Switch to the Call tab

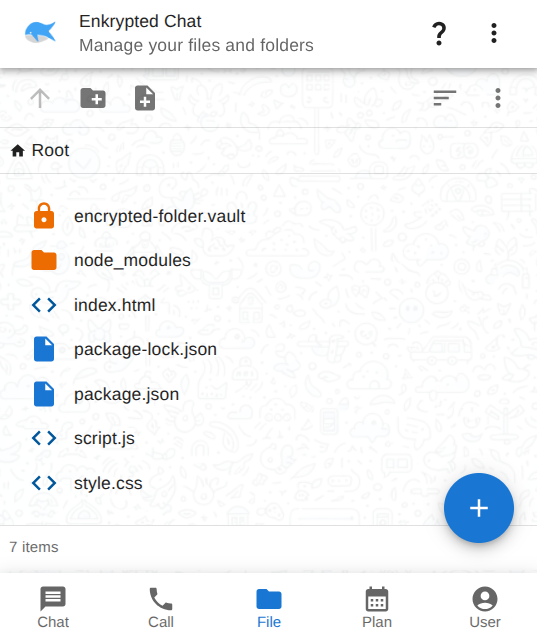161,608
